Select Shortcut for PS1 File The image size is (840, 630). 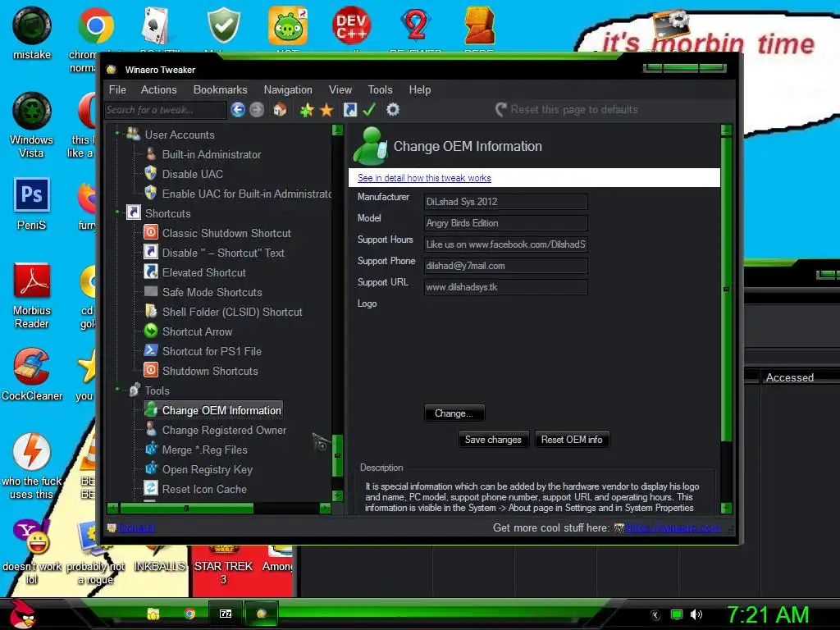coord(212,351)
